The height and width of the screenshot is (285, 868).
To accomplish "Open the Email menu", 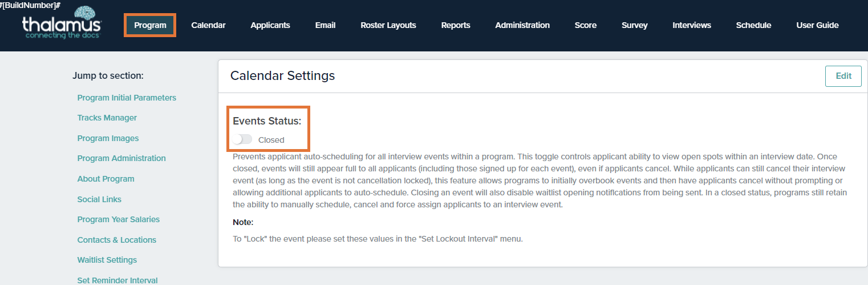I will tap(325, 25).
